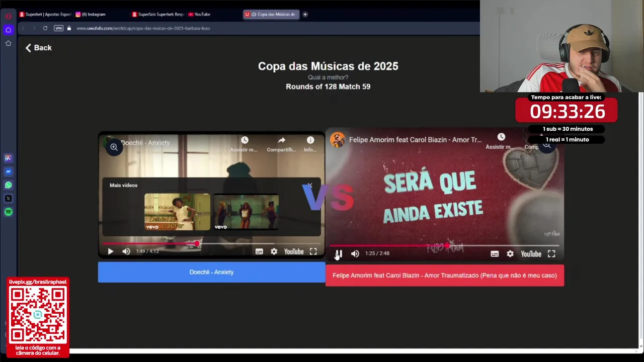Image resolution: width=644 pixels, height=362 pixels.
Task: Click the site padlock security icon
Action: coord(69,28)
